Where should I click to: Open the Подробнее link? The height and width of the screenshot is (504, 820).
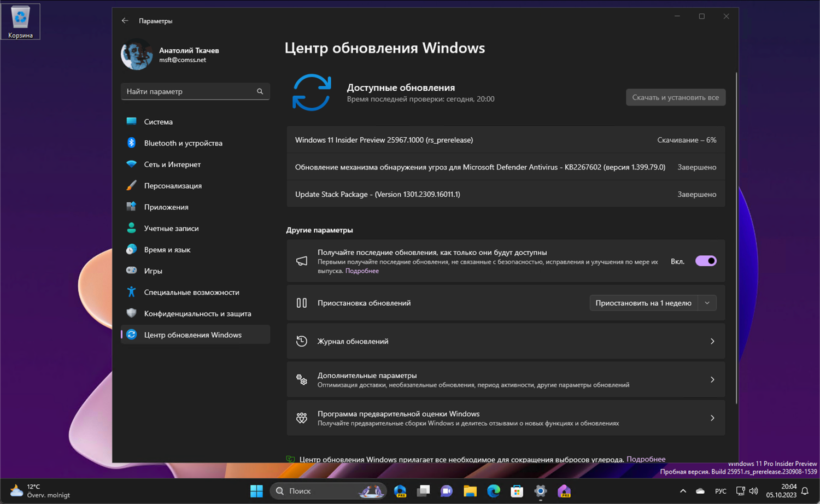[362, 271]
